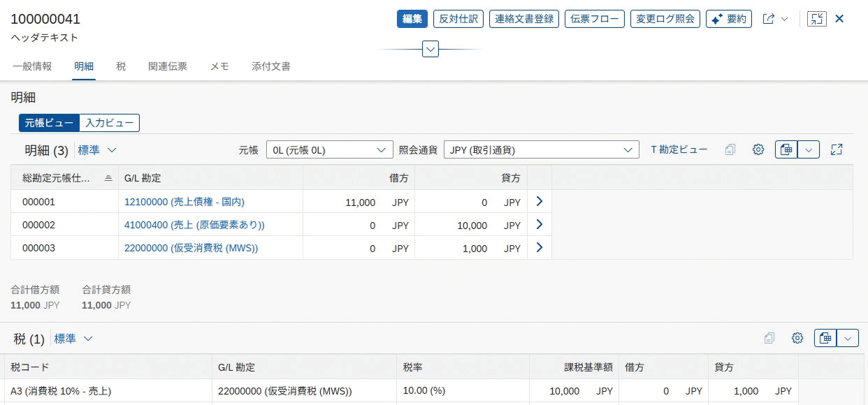Select 元帳ビュー segmented button
The height and width of the screenshot is (405, 868).
(x=49, y=123)
